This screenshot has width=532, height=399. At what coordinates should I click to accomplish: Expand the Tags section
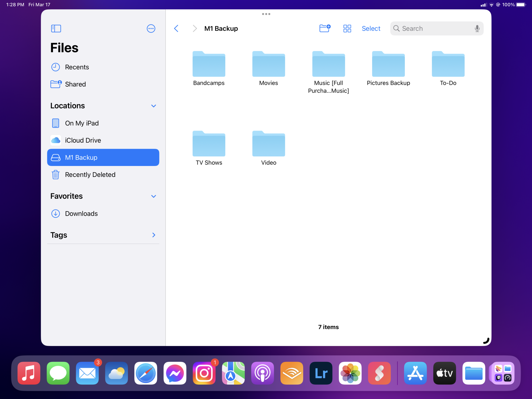tap(154, 235)
